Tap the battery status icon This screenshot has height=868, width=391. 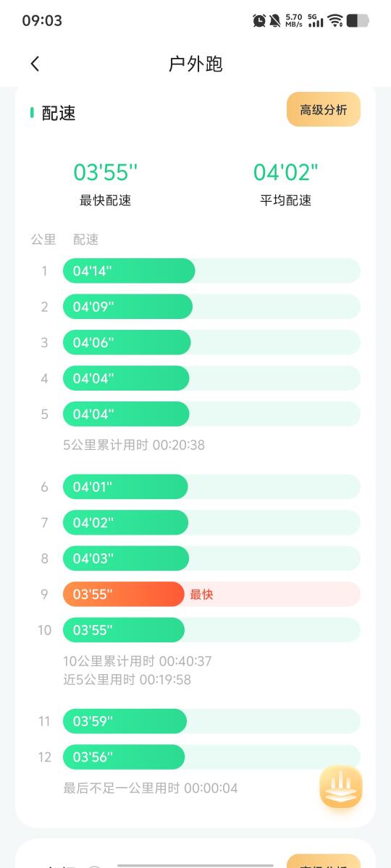pos(358,20)
